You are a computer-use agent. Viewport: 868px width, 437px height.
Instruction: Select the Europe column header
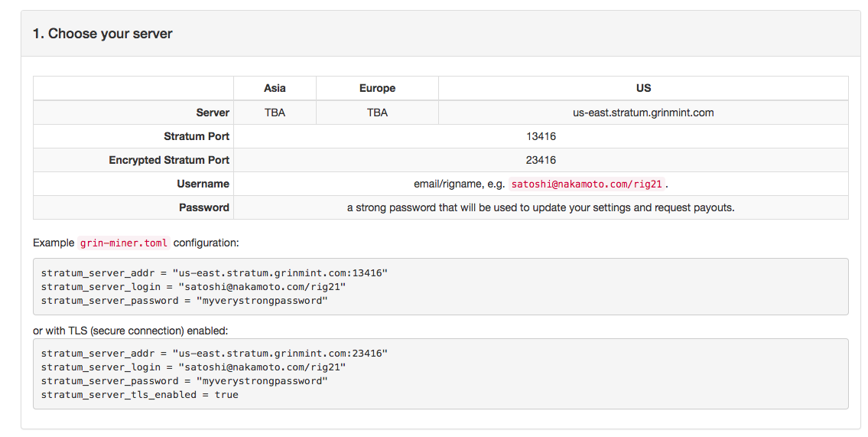377,88
